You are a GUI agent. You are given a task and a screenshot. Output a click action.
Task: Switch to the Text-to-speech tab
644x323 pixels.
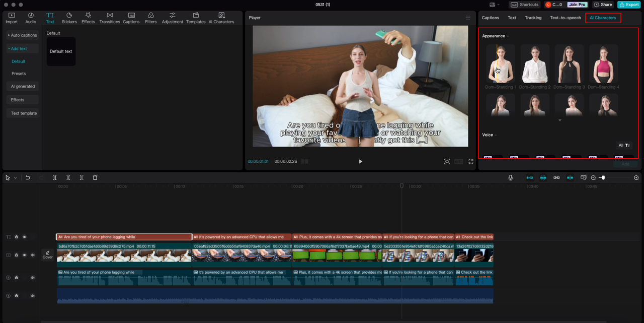(x=566, y=18)
